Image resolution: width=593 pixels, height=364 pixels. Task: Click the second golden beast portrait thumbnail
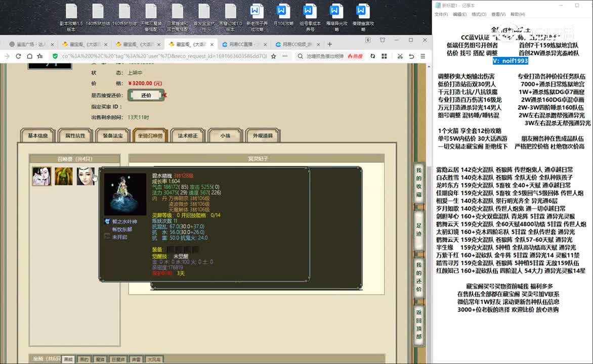tap(64, 176)
